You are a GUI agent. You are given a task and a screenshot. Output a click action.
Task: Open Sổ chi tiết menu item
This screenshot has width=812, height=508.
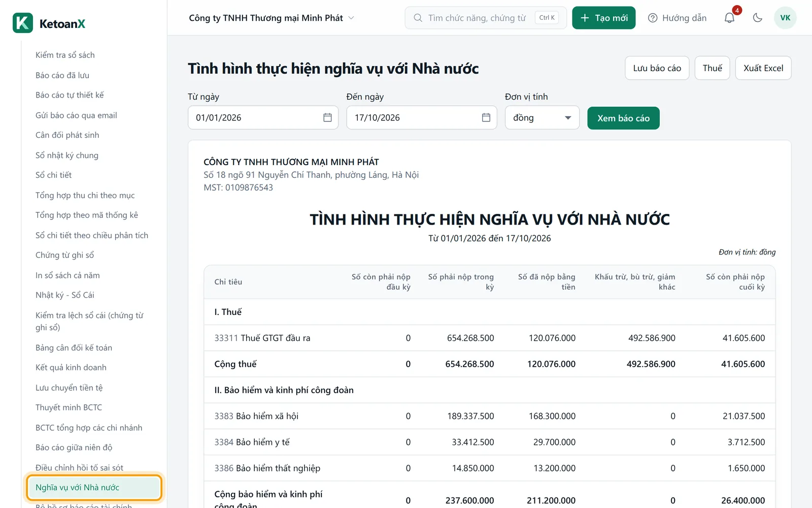click(x=54, y=175)
